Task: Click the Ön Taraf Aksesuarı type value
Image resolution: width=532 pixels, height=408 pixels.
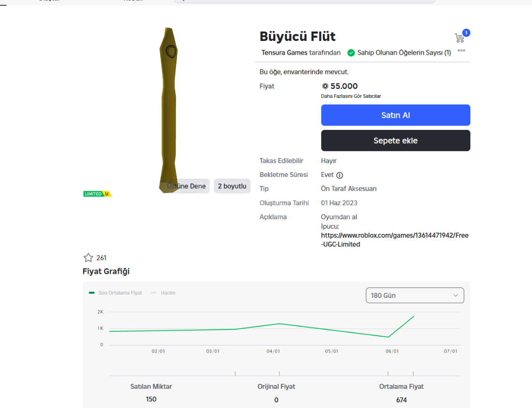Action: 349,189
